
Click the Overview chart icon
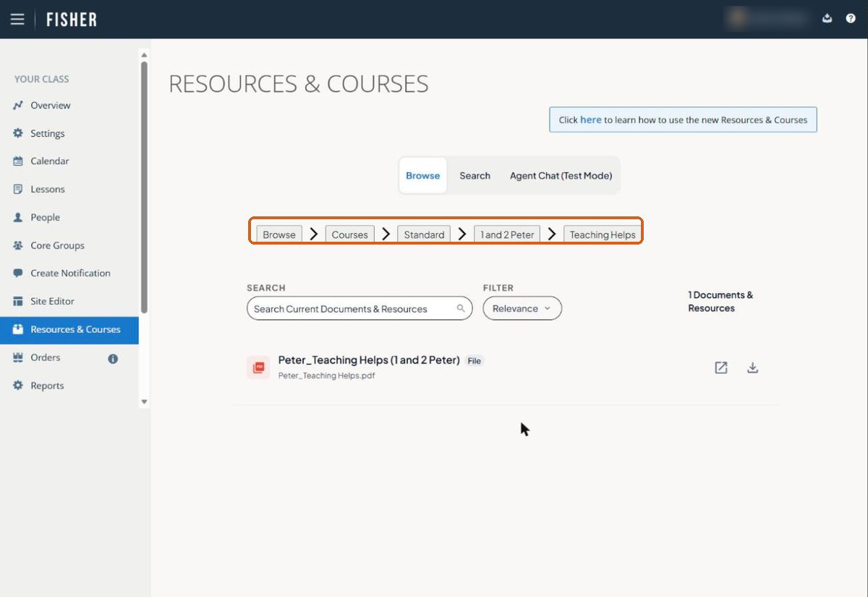coord(18,106)
